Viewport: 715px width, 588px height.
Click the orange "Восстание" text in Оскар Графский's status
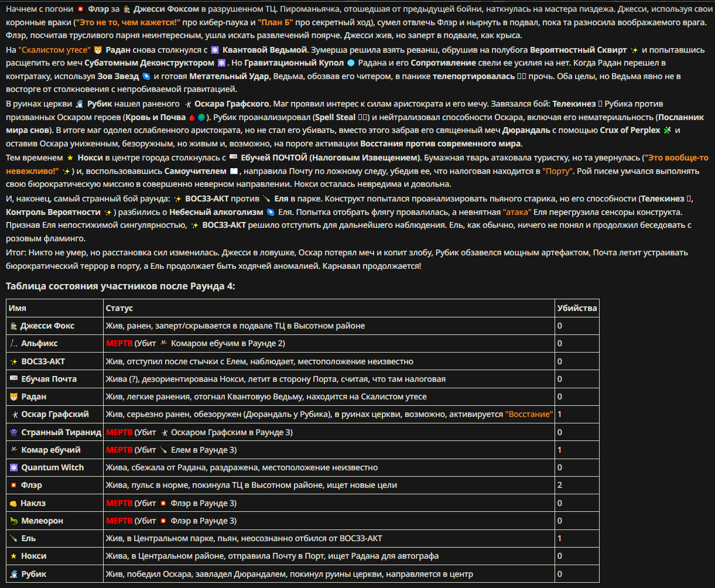click(529, 414)
